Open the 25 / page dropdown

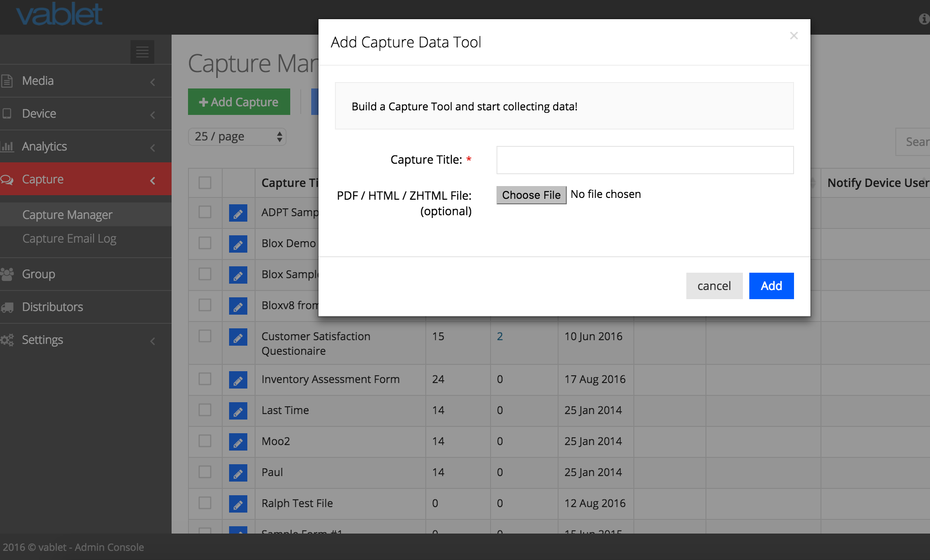[x=237, y=137]
